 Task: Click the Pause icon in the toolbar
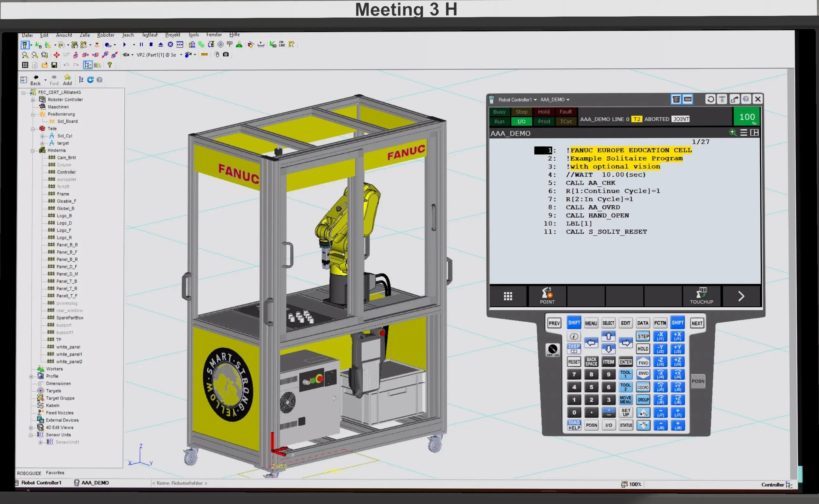[141, 45]
